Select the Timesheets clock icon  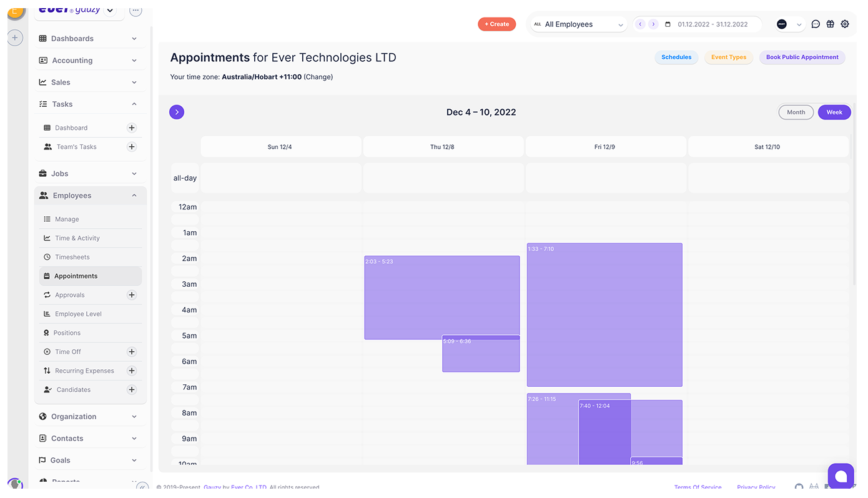coord(47,257)
